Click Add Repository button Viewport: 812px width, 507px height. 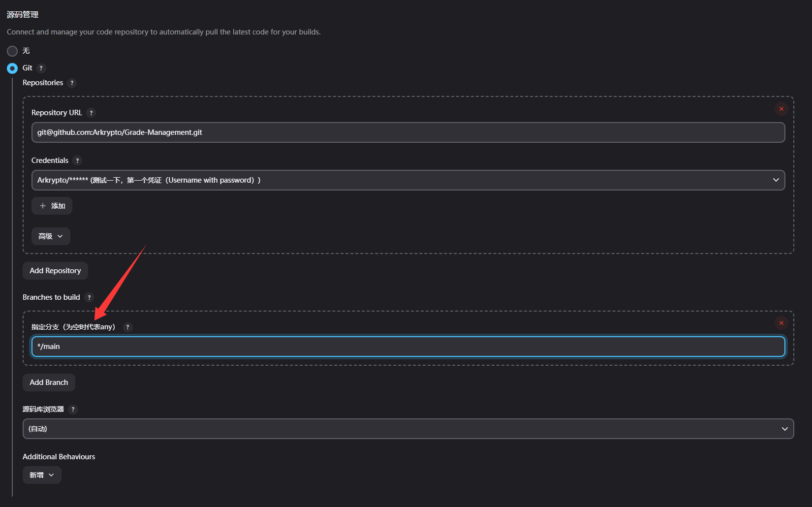point(55,271)
